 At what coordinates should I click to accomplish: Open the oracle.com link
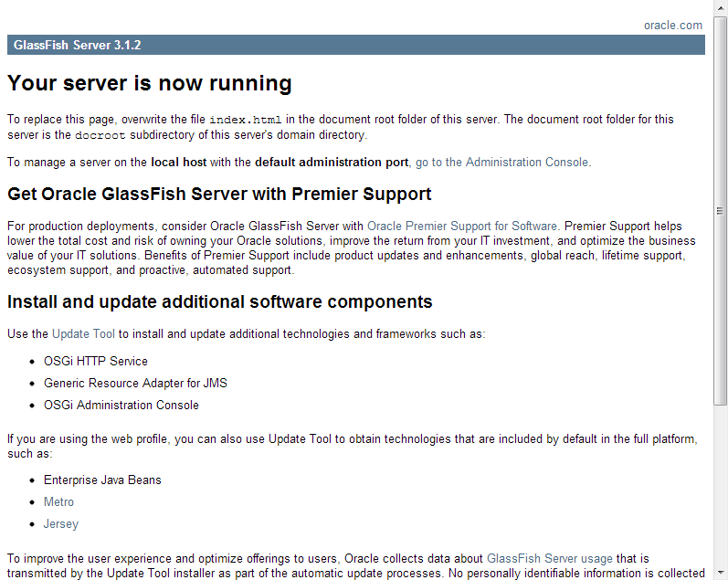coord(672,26)
